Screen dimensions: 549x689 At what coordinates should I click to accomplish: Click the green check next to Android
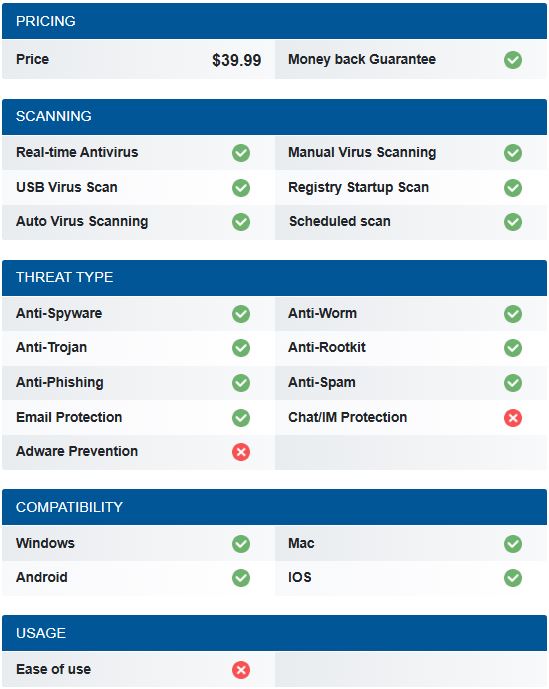click(x=241, y=578)
